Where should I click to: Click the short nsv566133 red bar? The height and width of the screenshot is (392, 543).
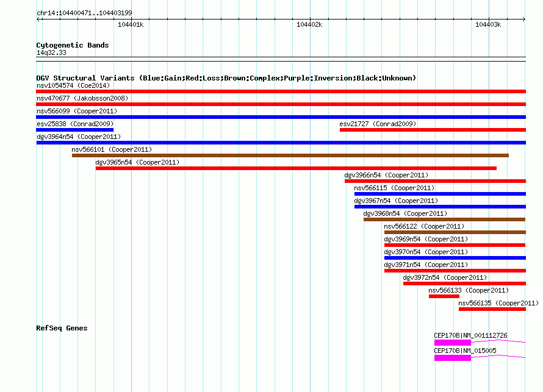tap(444, 296)
